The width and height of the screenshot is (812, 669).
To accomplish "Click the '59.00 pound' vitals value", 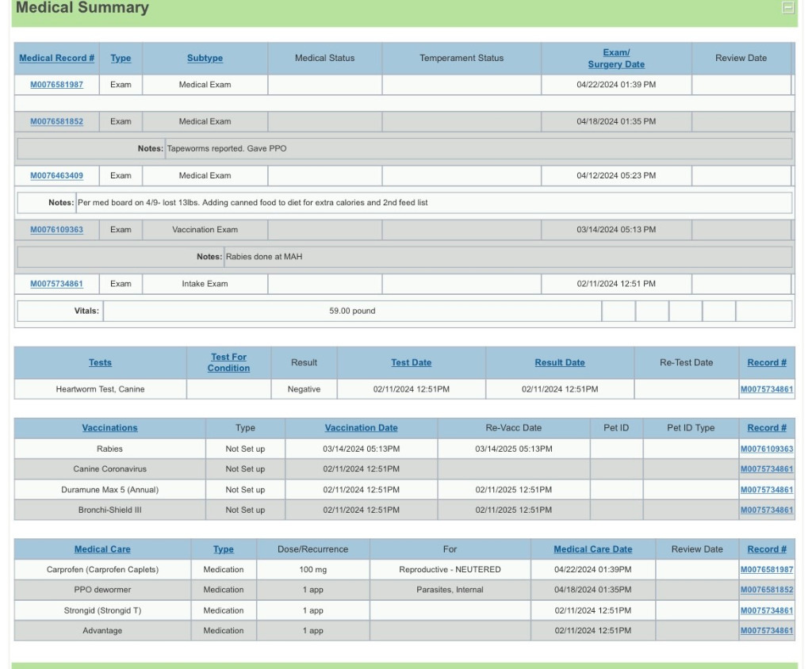I will click(x=352, y=311).
